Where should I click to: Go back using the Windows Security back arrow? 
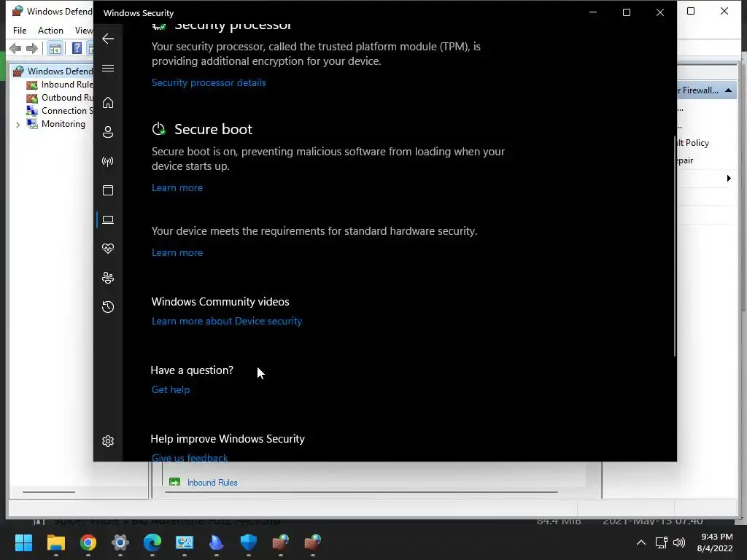coord(108,39)
